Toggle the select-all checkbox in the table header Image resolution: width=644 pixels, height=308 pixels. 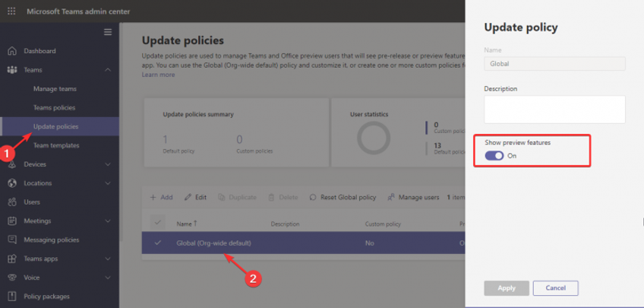(x=158, y=223)
